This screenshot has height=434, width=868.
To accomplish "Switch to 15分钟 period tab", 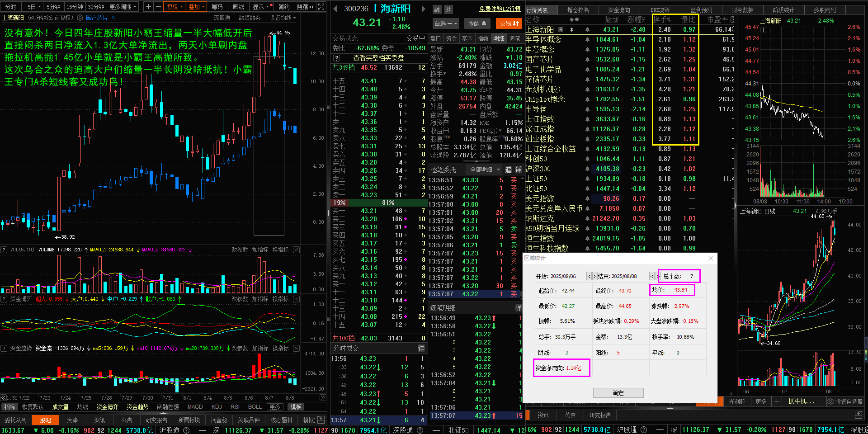I will [x=75, y=7].
